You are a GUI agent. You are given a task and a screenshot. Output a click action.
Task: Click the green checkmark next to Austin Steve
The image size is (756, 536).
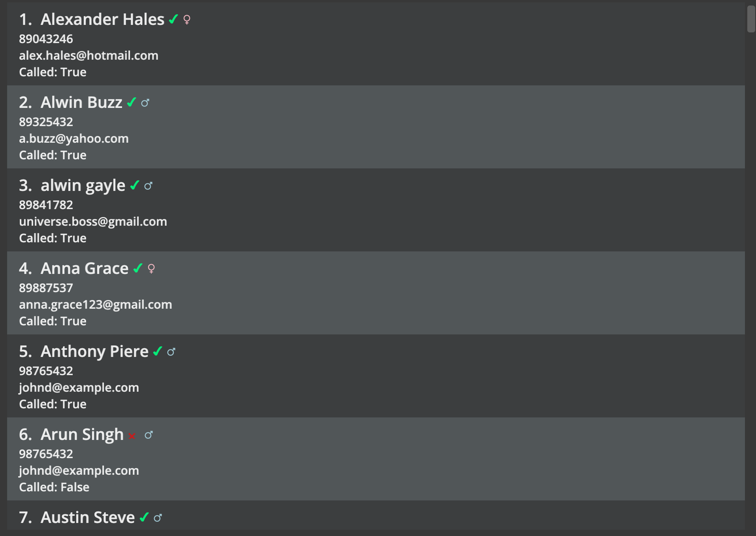click(144, 517)
